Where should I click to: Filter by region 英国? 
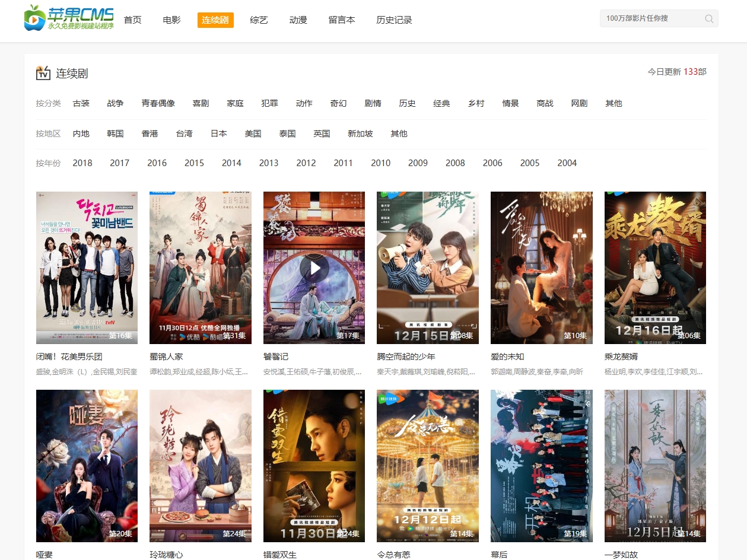tap(322, 133)
